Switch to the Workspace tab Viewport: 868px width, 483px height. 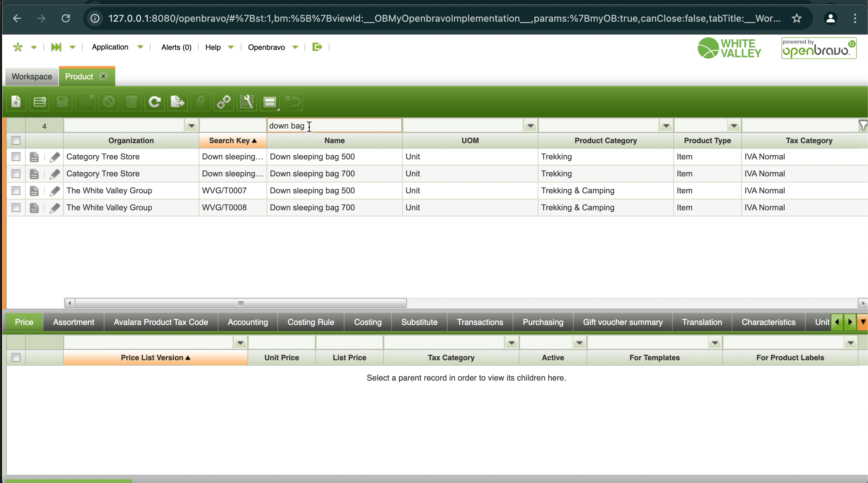32,77
